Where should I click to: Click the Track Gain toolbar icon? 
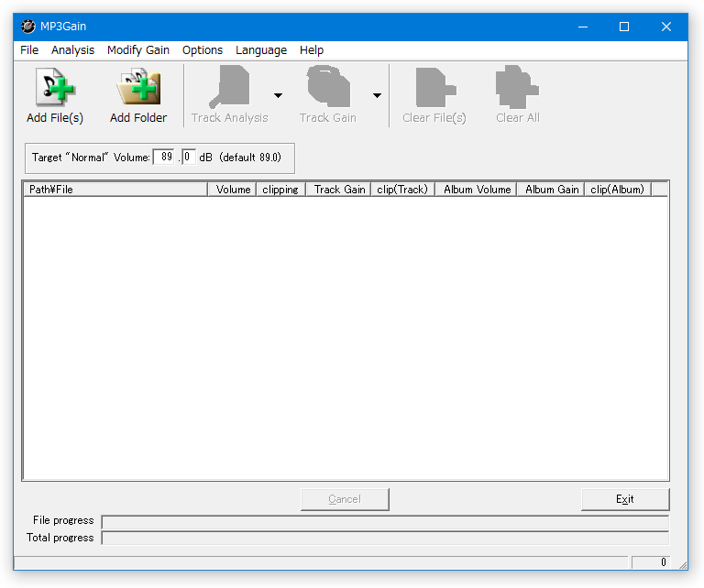[x=328, y=87]
